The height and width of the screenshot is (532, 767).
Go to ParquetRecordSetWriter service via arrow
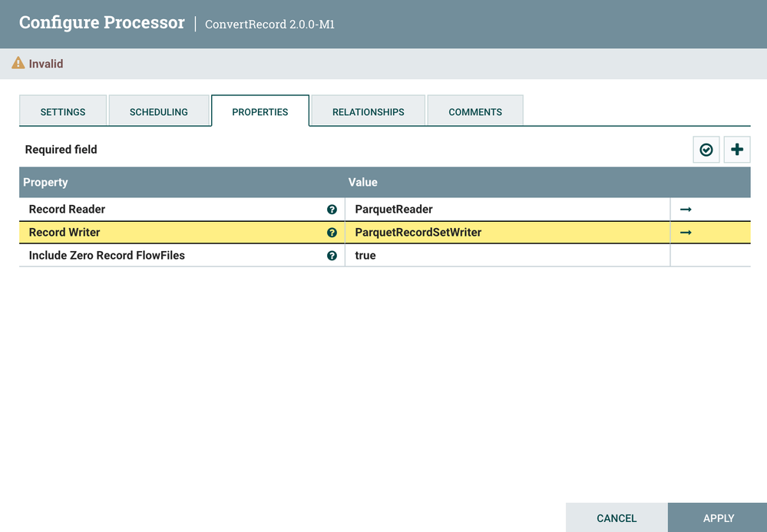pyautogui.click(x=686, y=233)
